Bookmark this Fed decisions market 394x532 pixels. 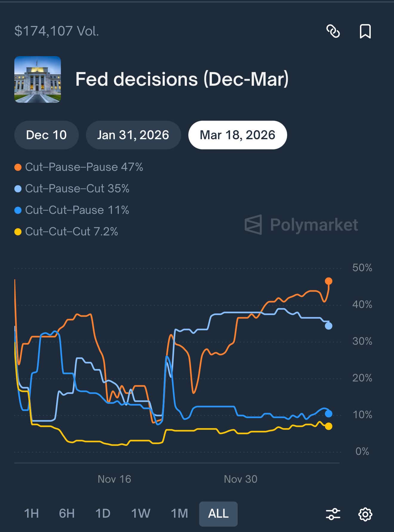click(365, 31)
